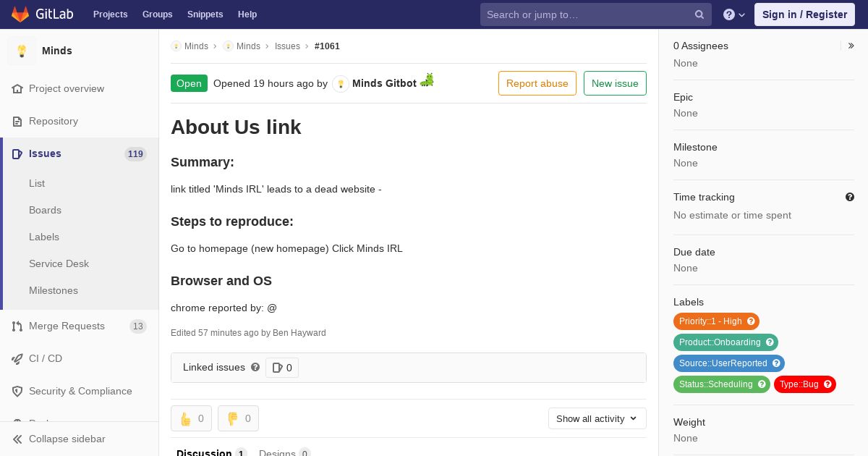Viewport: 868px width, 456px height.
Task: Click the Minds project name in sidebar
Action: (x=57, y=51)
